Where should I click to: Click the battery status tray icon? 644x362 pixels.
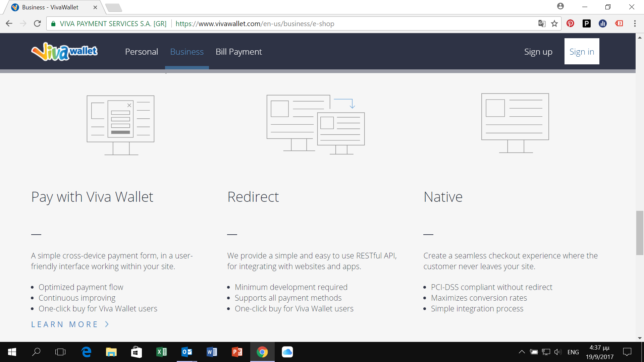click(x=534, y=352)
